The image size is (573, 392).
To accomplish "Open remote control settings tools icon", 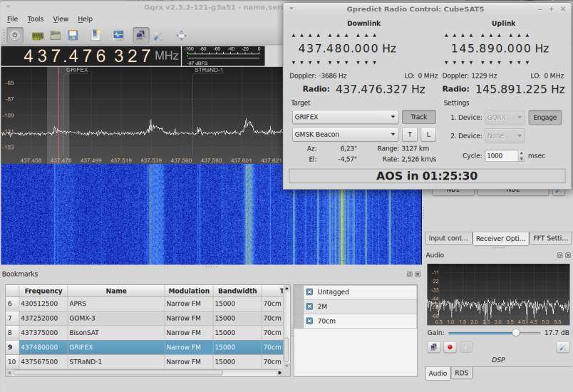I will pos(158,36).
